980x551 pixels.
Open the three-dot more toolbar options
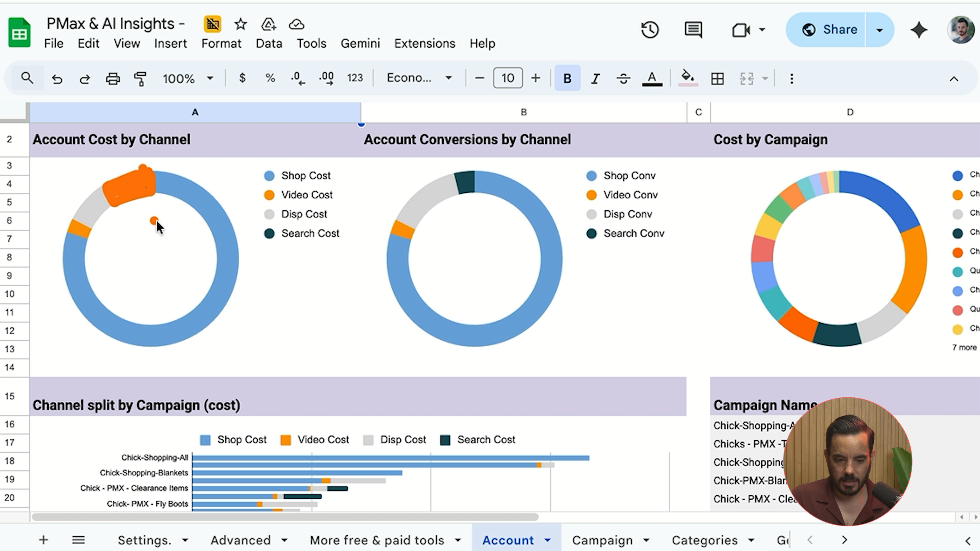pos(792,79)
